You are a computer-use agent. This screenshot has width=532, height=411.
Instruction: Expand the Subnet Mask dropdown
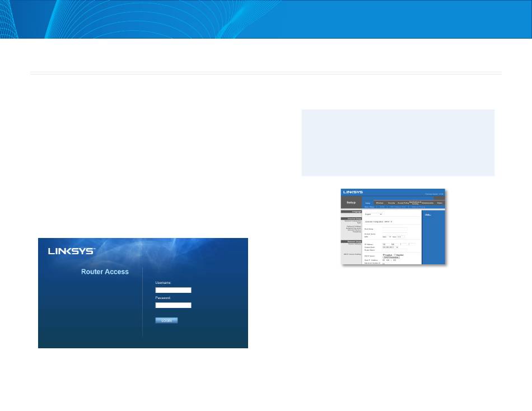point(390,247)
